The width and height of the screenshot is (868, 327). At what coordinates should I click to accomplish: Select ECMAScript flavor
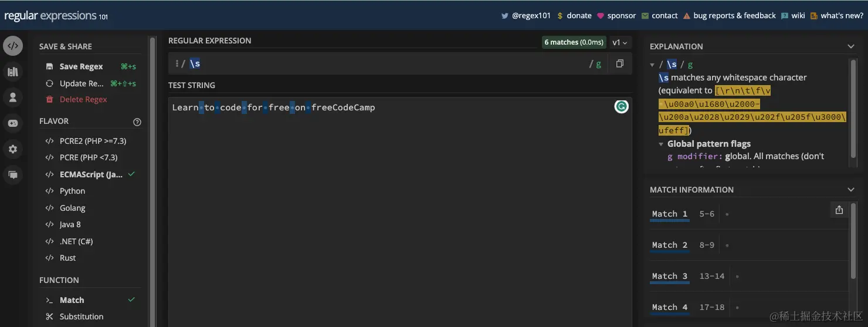(x=90, y=174)
